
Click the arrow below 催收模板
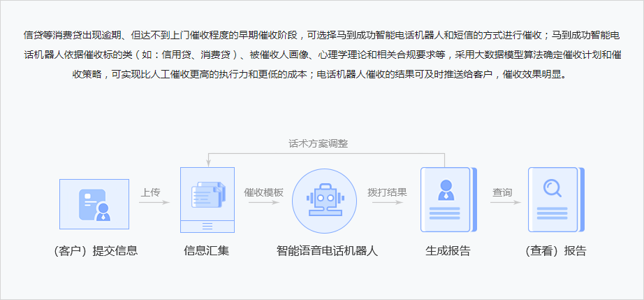pos(263,203)
